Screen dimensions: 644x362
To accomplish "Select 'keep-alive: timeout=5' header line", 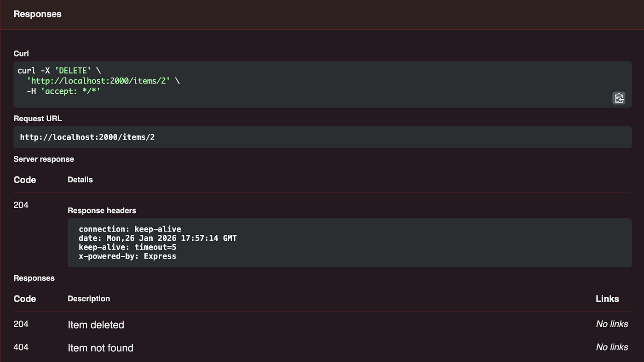I will point(127,247).
